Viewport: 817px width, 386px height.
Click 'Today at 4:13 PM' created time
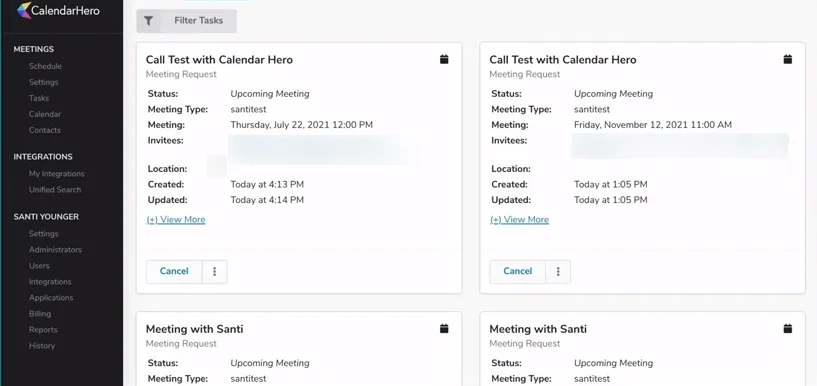pyautogui.click(x=267, y=184)
